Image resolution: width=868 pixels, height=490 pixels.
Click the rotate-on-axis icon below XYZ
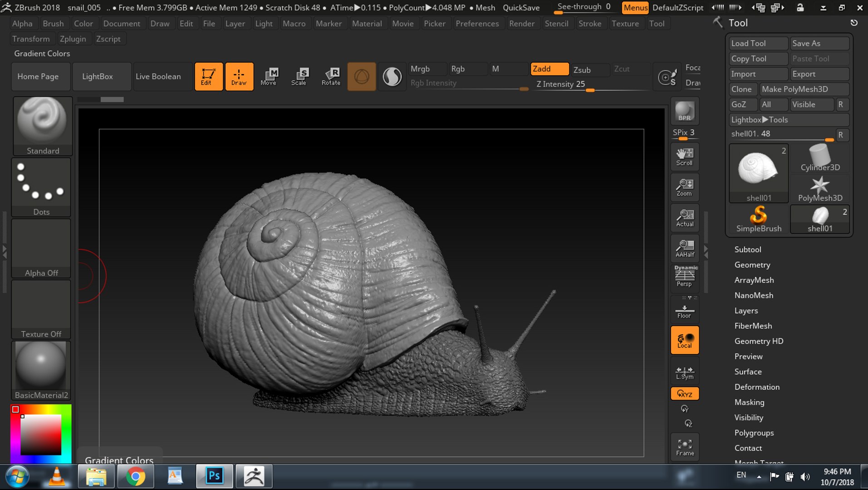(x=685, y=409)
